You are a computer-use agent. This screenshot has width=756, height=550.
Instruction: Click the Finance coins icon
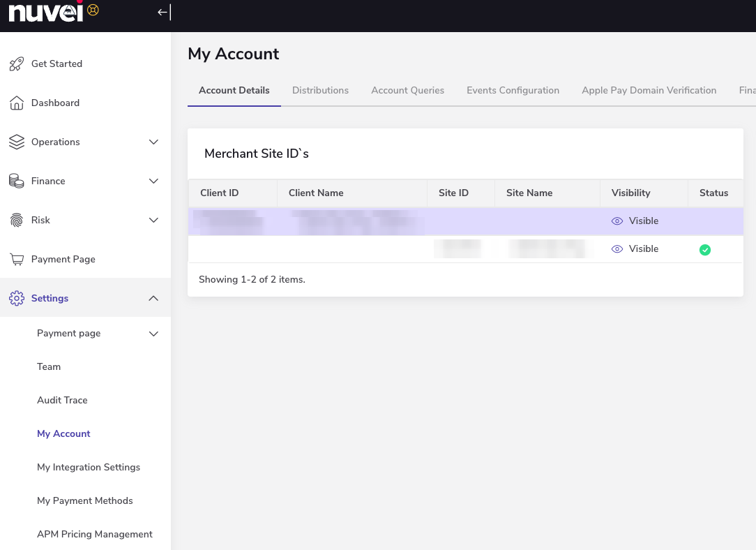point(17,181)
